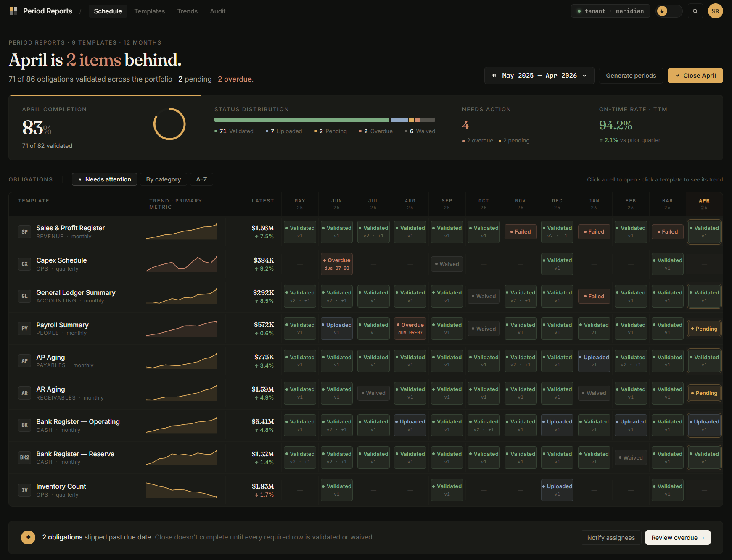The image size is (732, 560).
Task: Click the SP Sales & Profit Register badge
Action: click(25, 232)
